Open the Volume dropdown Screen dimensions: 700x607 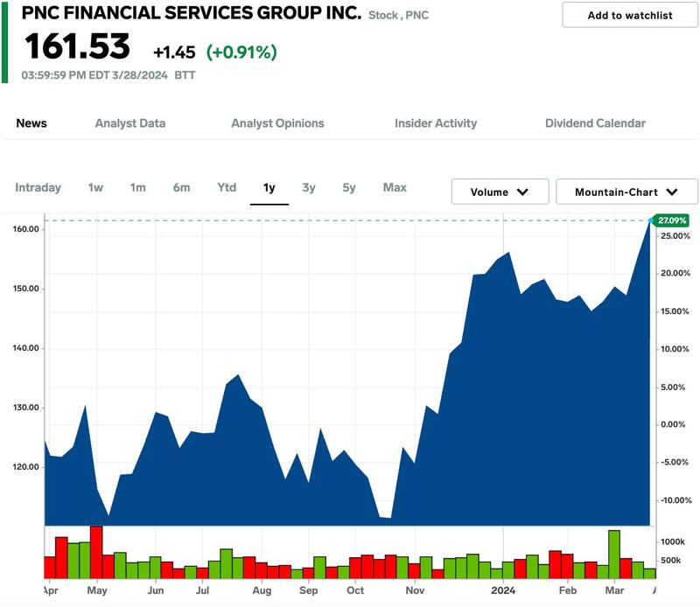point(500,192)
